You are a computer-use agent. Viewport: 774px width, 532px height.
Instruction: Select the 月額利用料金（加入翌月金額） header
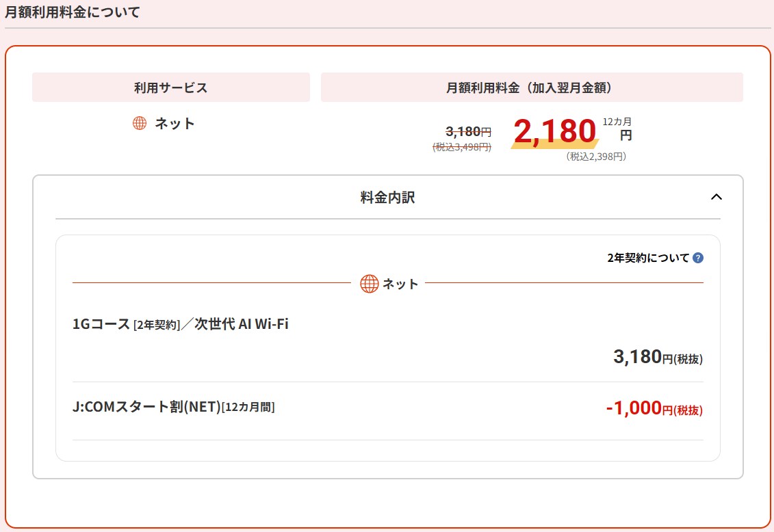tap(531, 88)
